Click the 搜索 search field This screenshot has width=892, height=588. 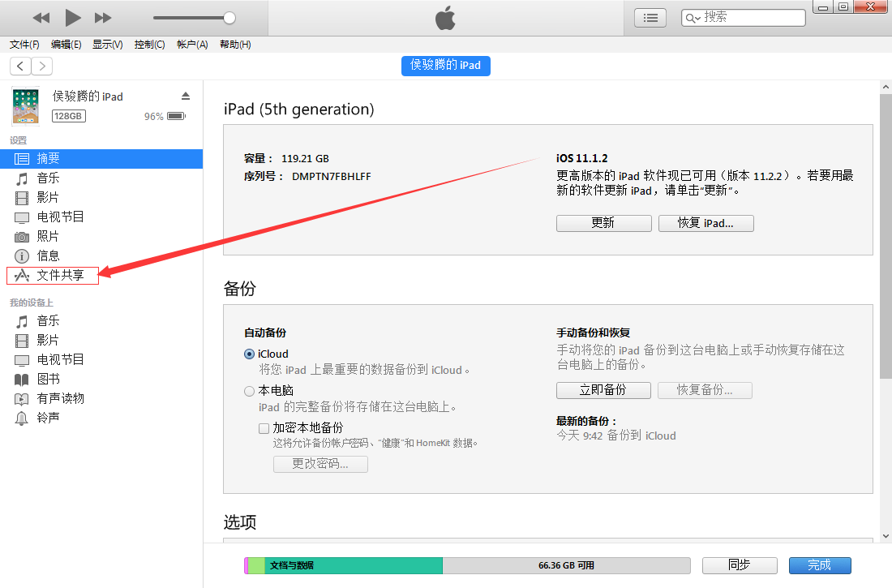coord(743,18)
